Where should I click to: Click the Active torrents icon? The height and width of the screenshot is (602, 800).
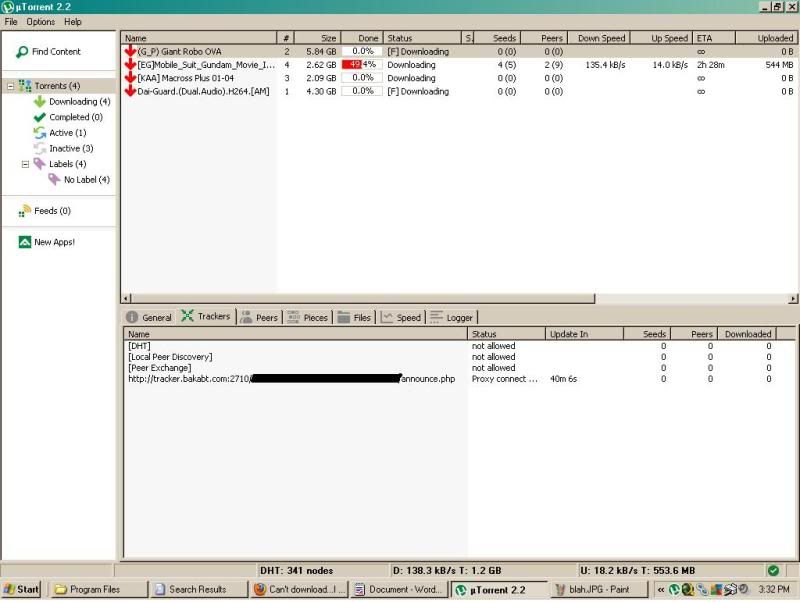40,133
